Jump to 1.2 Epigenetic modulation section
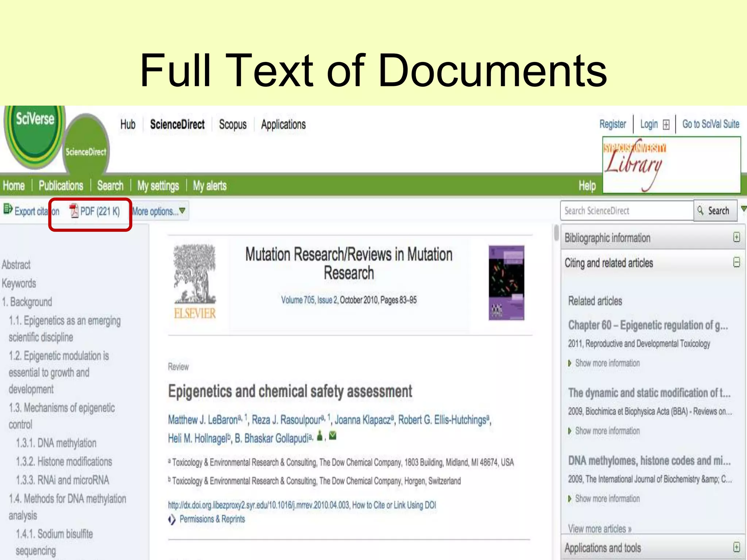Viewport: 747px width, 560px height. point(59,373)
